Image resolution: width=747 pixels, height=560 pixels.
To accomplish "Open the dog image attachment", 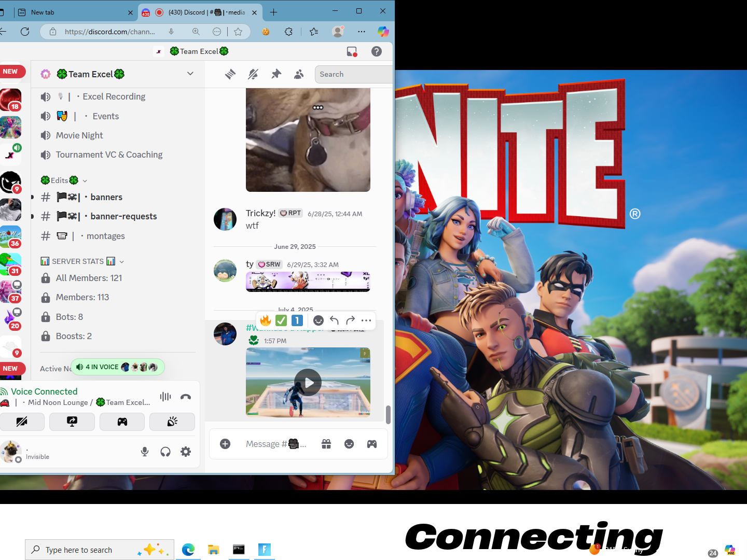I will tap(308, 139).
